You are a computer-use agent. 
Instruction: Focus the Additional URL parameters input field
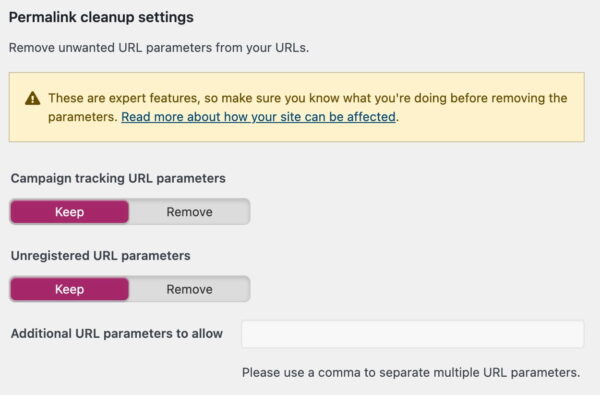413,334
